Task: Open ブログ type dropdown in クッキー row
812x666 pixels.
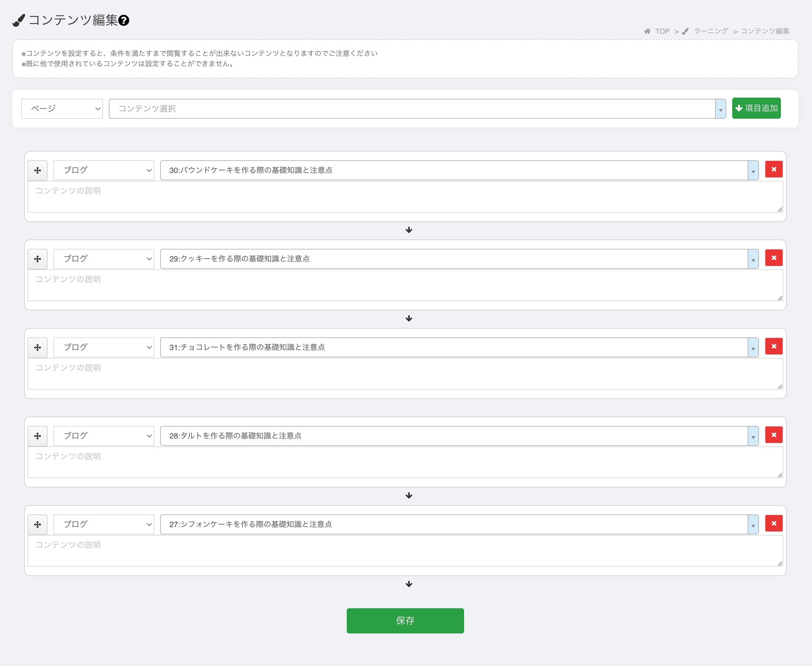Action: [x=104, y=259]
